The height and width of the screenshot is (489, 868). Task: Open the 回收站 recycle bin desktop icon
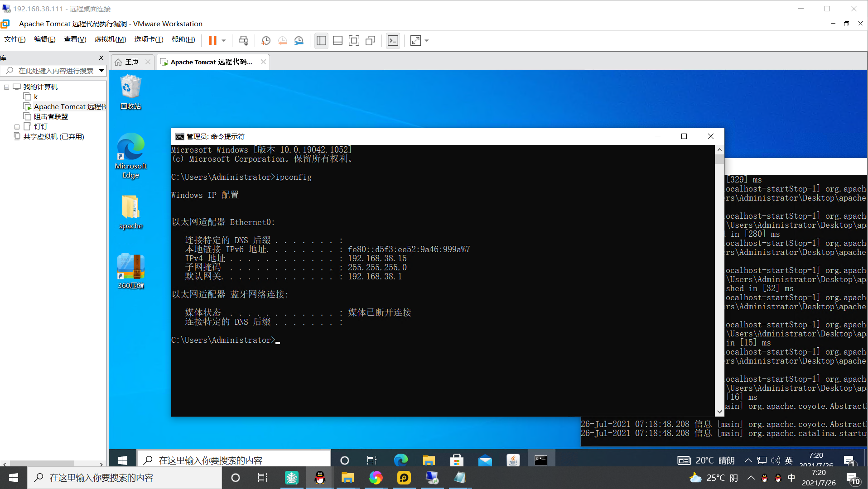click(131, 93)
